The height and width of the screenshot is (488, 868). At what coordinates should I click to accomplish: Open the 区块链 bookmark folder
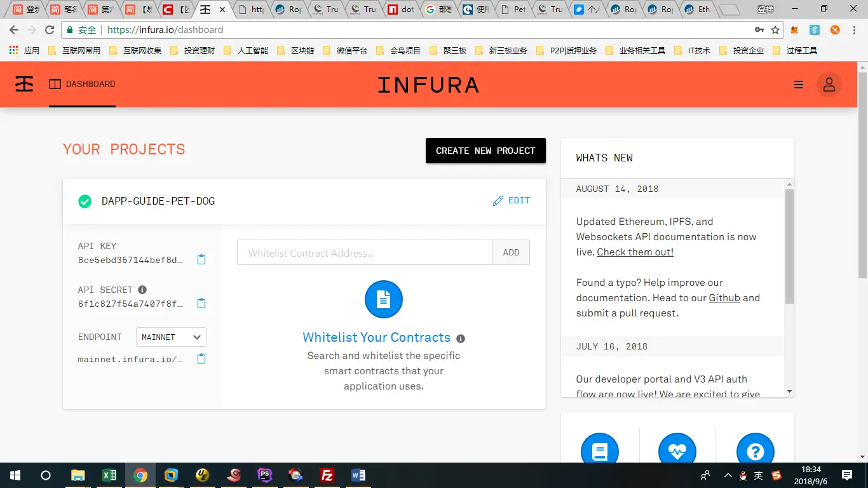tap(295, 50)
